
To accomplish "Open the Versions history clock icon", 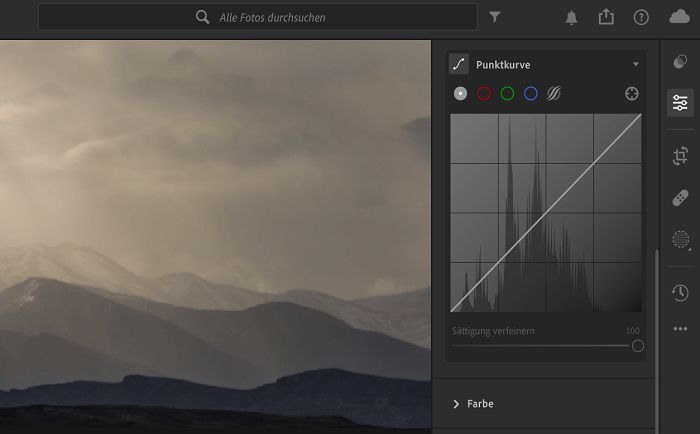I will click(x=680, y=293).
